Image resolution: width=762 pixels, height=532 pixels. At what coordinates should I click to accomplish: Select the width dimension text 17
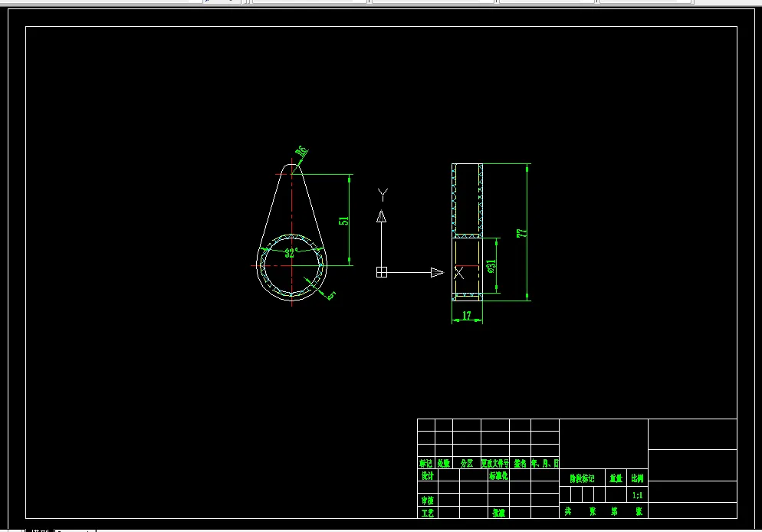point(467,316)
